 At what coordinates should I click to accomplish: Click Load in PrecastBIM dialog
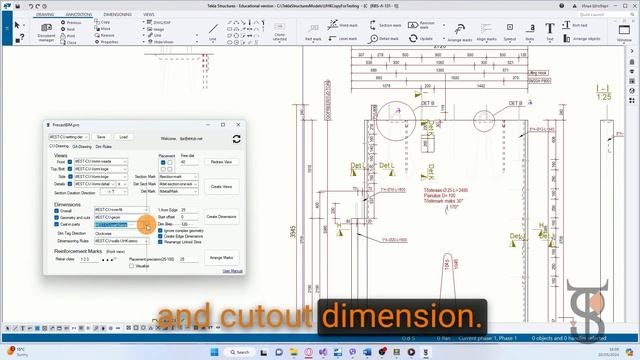click(123, 137)
